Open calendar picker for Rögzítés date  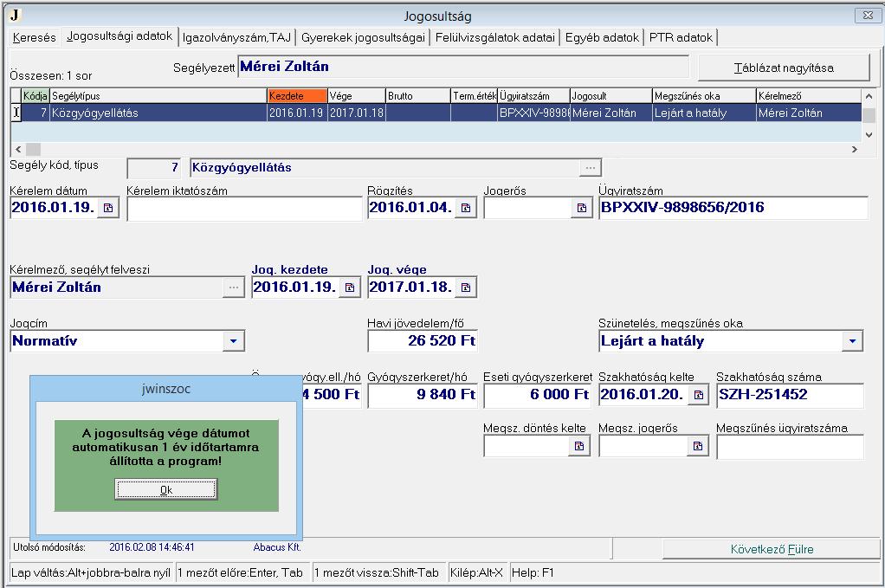click(x=466, y=208)
